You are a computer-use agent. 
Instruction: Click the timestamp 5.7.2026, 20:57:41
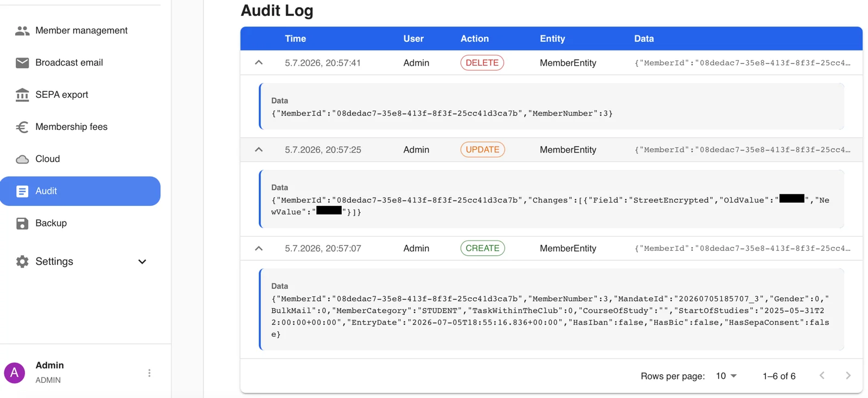pyautogui.click(x=323, y=63)
